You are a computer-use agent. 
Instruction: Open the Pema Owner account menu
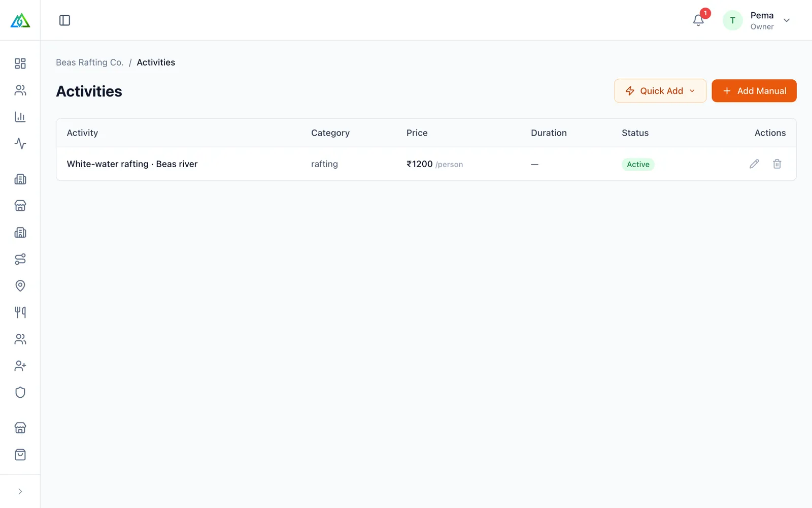[x=756, y=20]
